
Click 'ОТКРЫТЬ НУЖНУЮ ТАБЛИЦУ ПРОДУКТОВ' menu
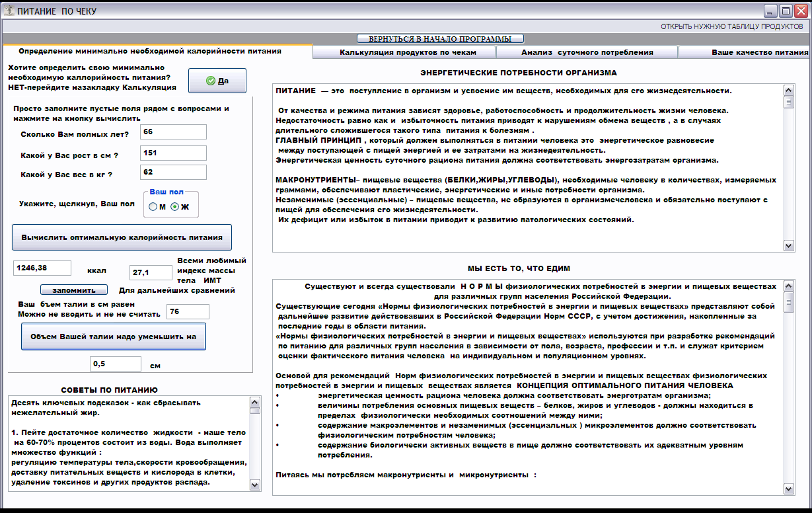(731, 26)
